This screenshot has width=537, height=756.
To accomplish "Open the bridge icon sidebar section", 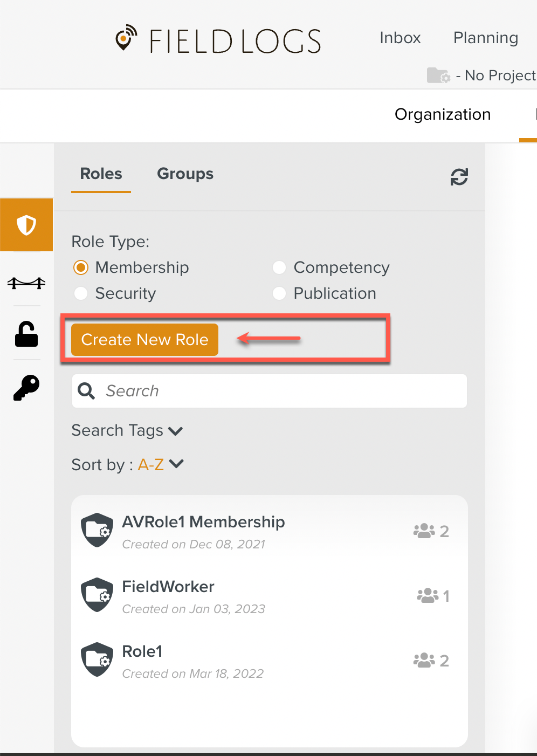I will [26, 282].
